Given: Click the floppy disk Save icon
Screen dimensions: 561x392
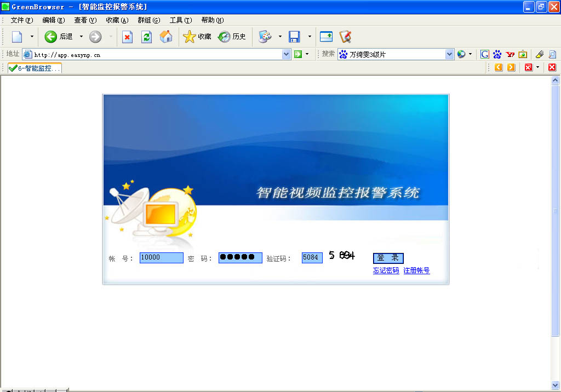Looking at the screenshot, I should pyautogui.click(x=294, y=37).
